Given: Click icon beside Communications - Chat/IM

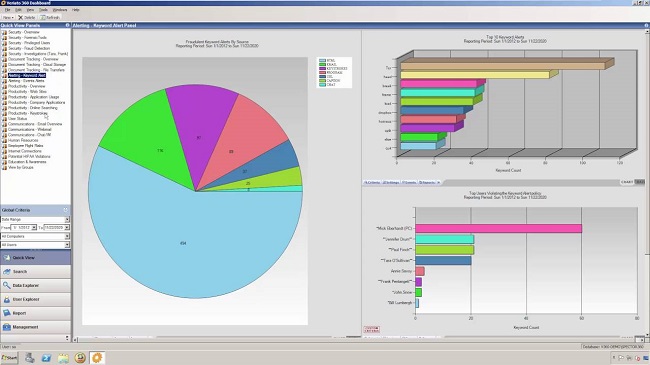Looking at the screenshot, I should [4, 135].
